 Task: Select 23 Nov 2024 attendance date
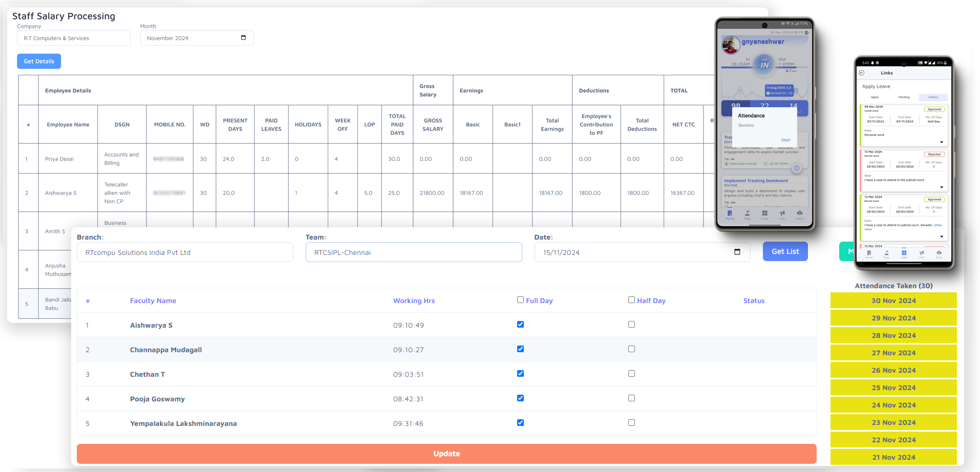(893, 422)
